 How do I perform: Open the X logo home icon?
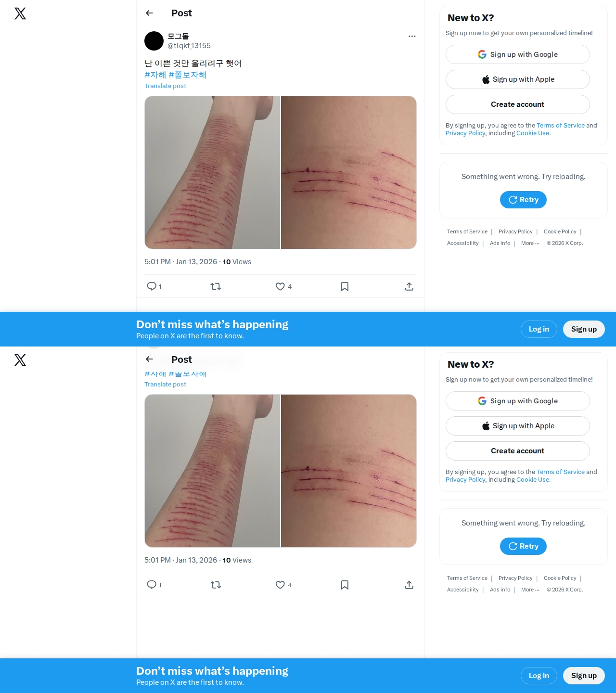20,13
